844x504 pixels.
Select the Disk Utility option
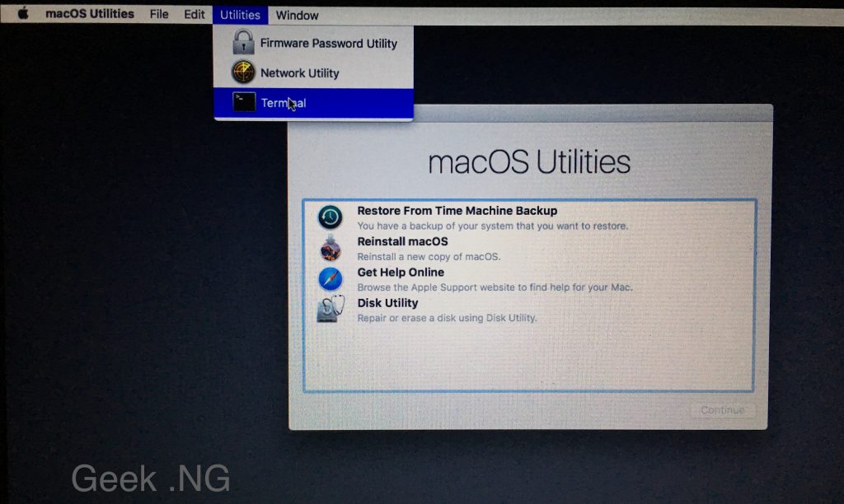pos(529,310)
